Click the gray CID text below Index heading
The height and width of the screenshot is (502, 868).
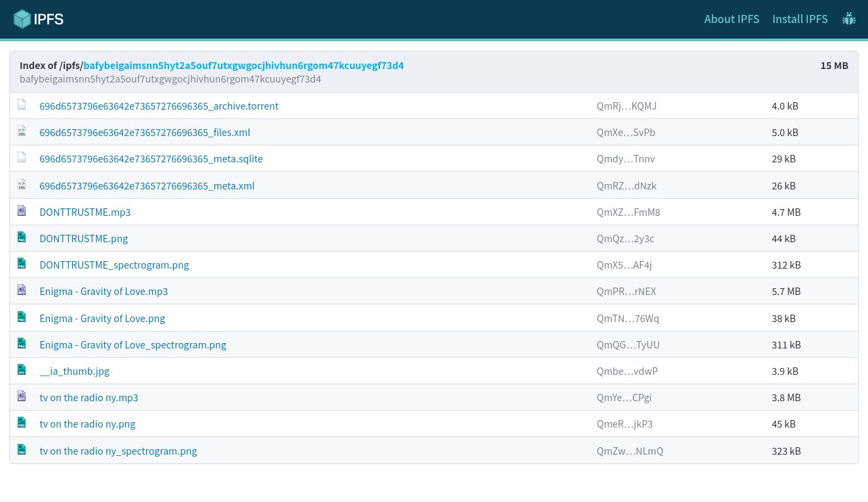pos(170,79)
